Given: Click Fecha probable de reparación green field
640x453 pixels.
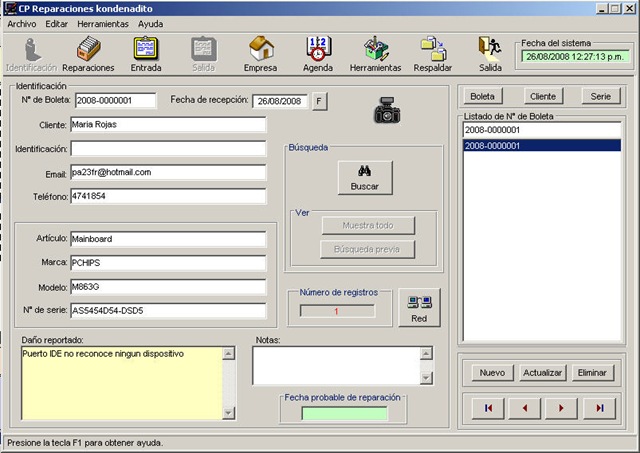Looking at the screenshot, I should [344, 413].
